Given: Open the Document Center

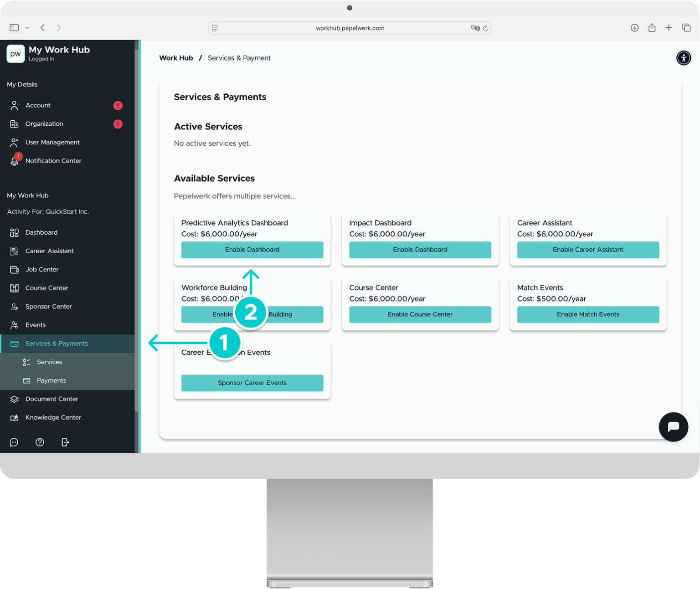Looking at the screenshot, I should tap(51, 399).
